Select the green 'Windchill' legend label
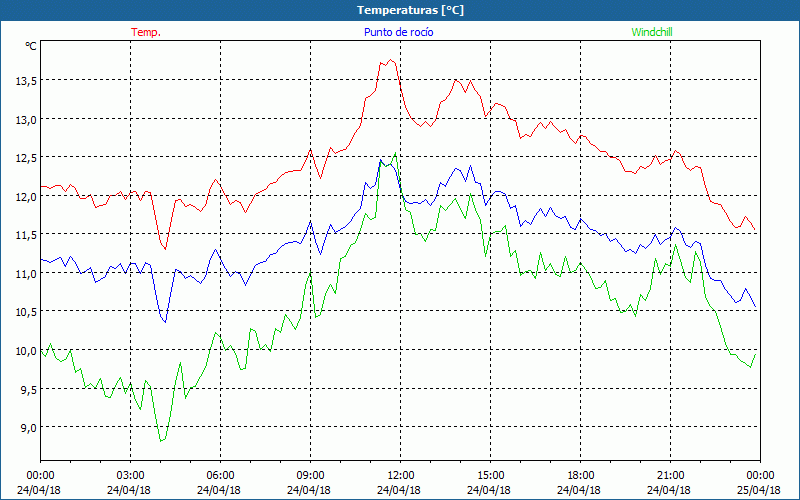 click(652, 32)
